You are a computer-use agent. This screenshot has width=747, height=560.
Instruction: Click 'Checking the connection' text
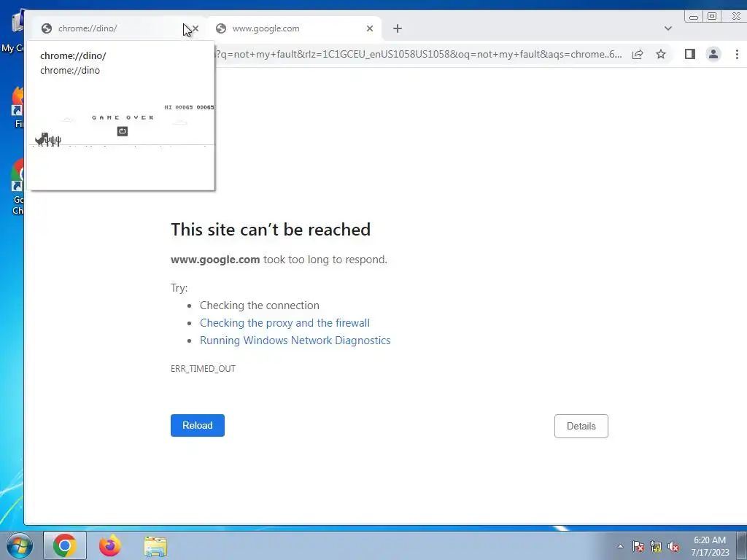[x=260, y=306]
